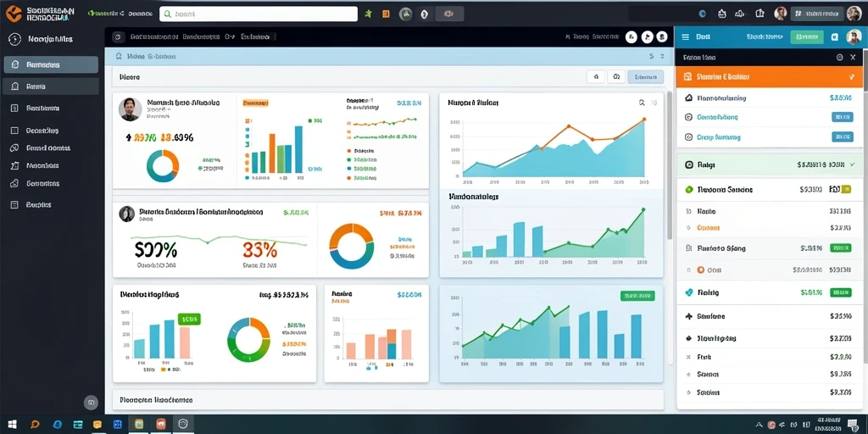Viewport: 868px width, 434px height.
Task: Toggle the first blue pill in right panel
Action: click(x=842, y=117)
